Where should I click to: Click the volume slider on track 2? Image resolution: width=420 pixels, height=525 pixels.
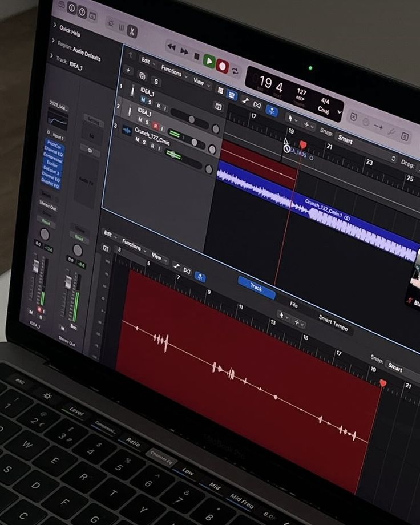click(x=194, y=142)
